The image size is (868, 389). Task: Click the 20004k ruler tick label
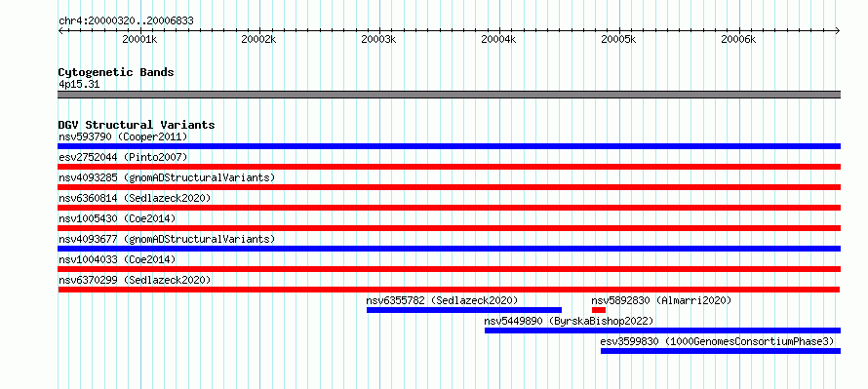tap(498, 39)
